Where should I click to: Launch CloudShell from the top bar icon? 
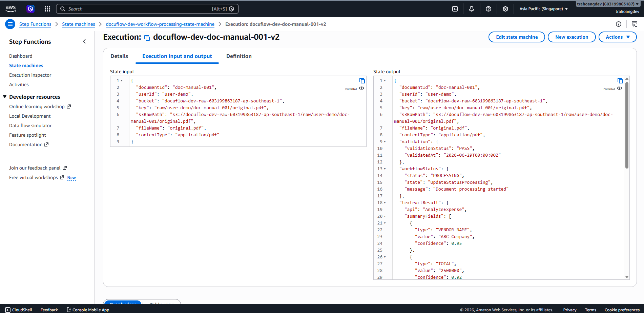point(455,9)
